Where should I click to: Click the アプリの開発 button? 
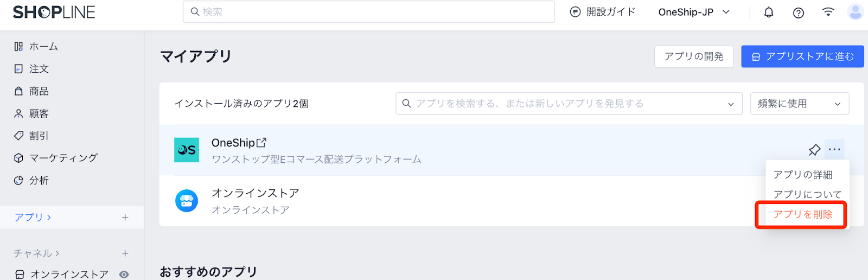click(x=694, y=56)
